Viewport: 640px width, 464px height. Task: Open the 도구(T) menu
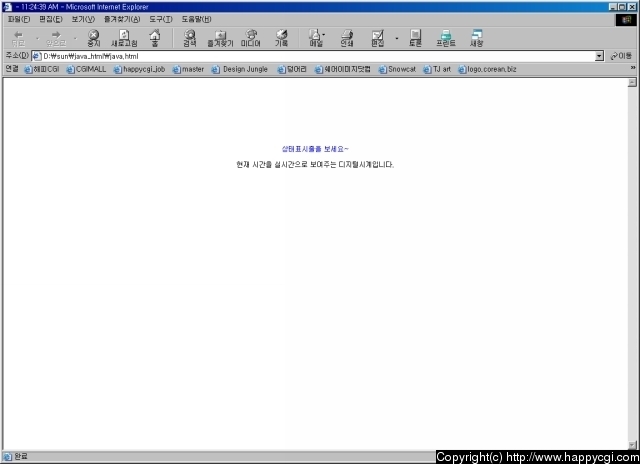pos(160,19)
